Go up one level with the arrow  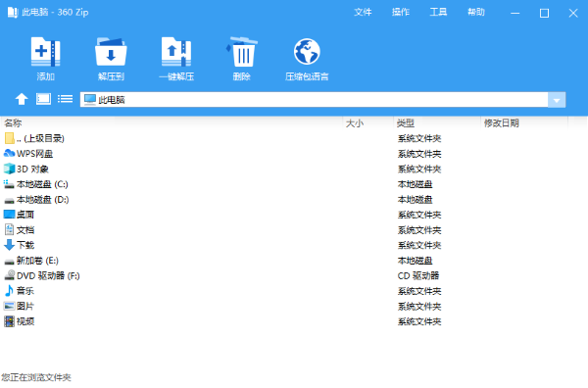pyautogui.click(x=22, y=99)
